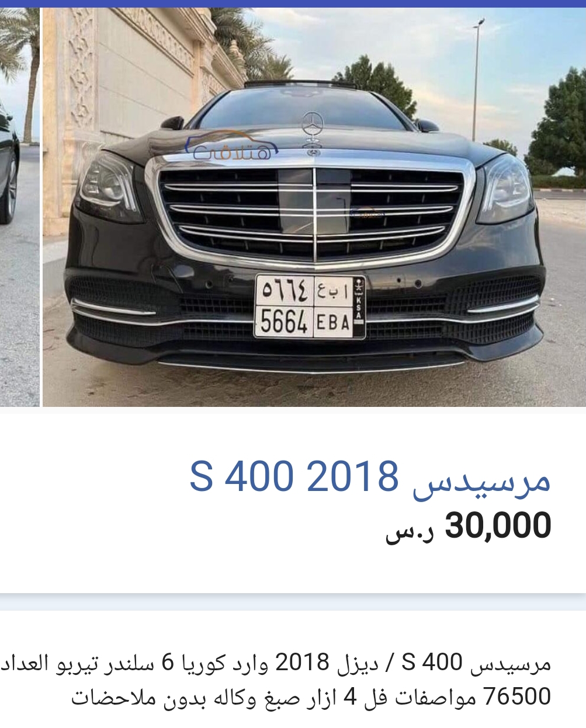Screen dimensions: 586x728
Task: Tap the small watermark logo on the grille
Action: pyautogui.click(x=367, y=214)
